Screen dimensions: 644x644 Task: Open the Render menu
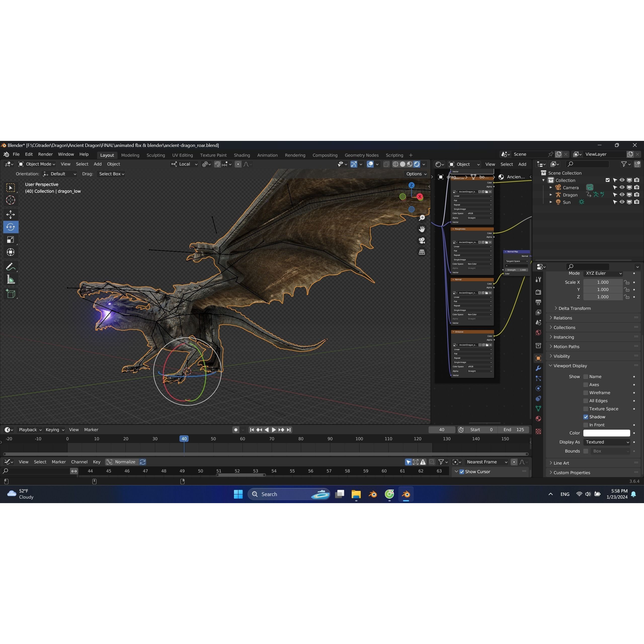tap(45, 154)
